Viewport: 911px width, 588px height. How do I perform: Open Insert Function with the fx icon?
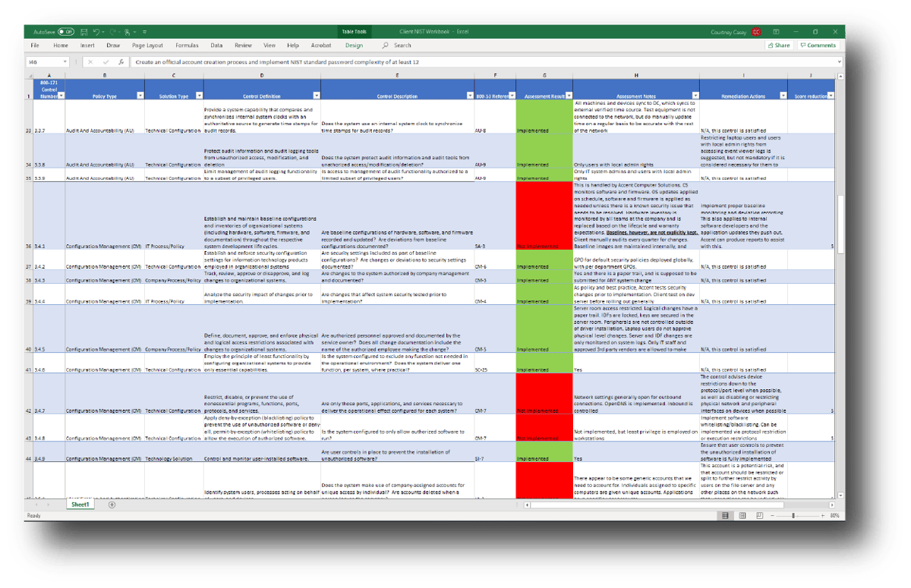(121, 62)
